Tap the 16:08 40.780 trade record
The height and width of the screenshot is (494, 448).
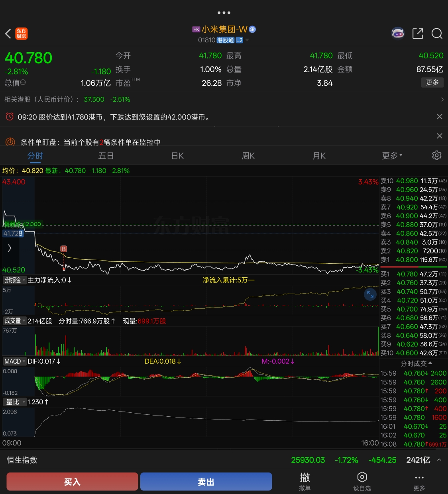point(414,444)
